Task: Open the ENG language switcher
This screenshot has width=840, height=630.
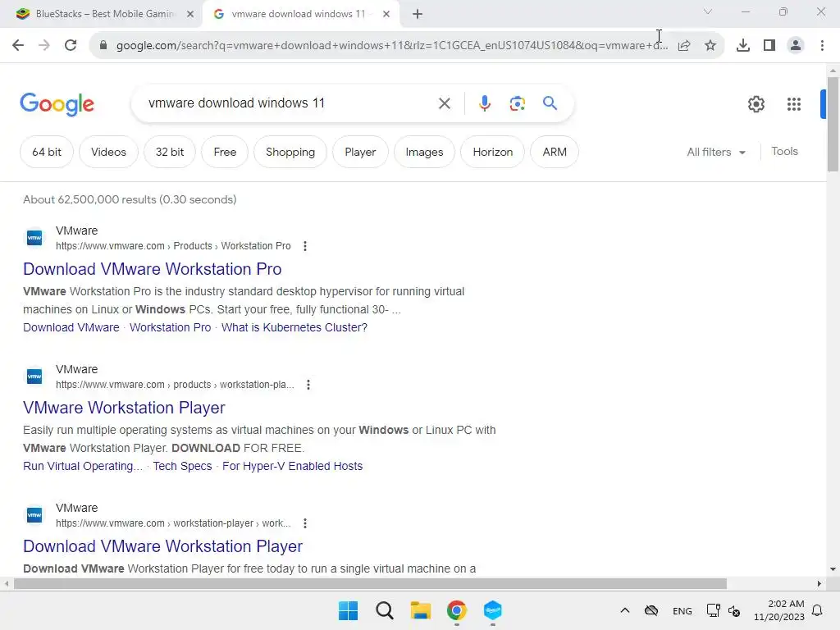Action: pos(682,611)
